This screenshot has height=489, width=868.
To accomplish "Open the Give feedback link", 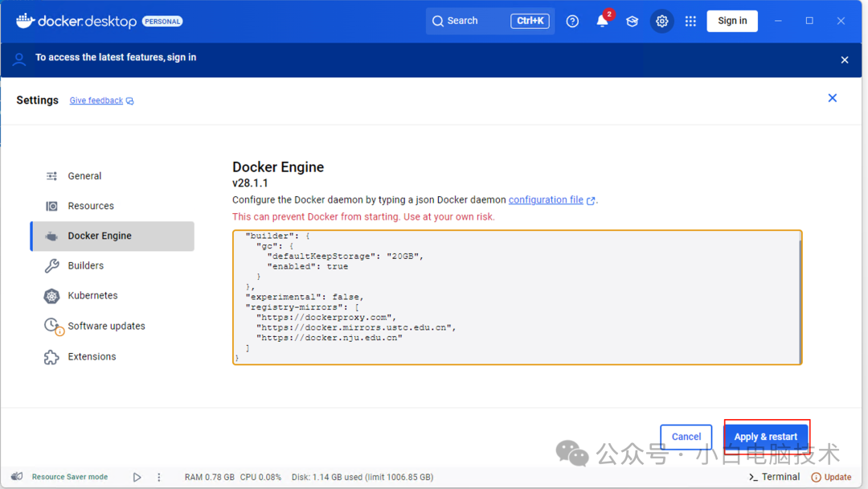I will tap(96, 101).
